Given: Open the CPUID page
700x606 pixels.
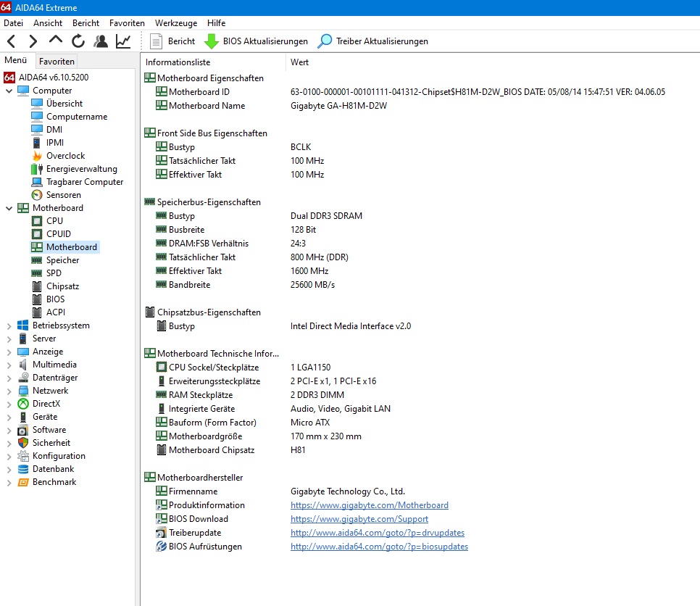Looking at the screenshot, I should coord(51,234).
